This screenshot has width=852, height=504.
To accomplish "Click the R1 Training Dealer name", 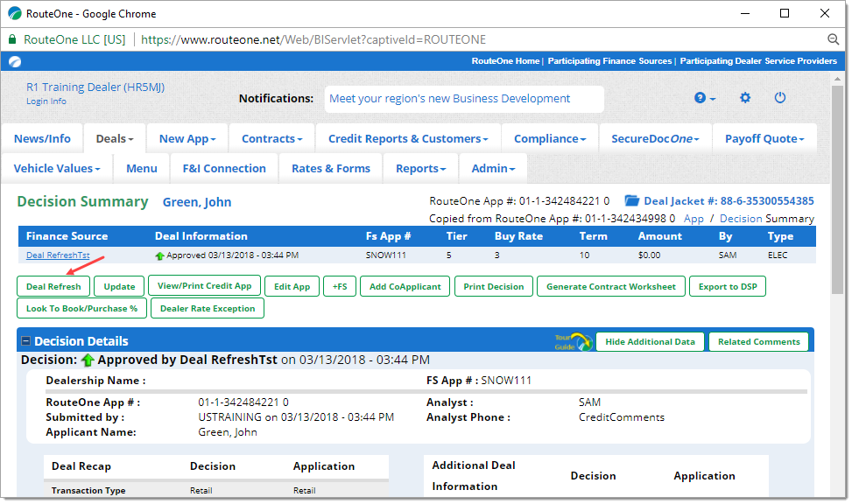I will pos(95,87).
